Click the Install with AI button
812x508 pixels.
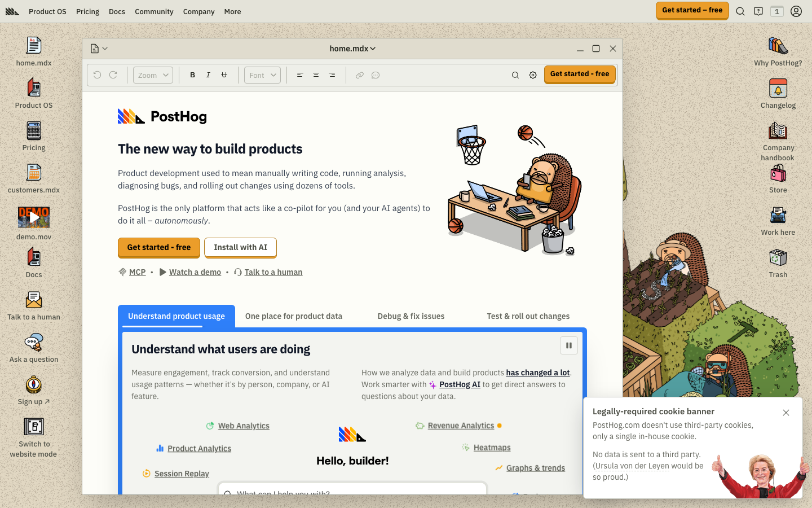point(240,247)
